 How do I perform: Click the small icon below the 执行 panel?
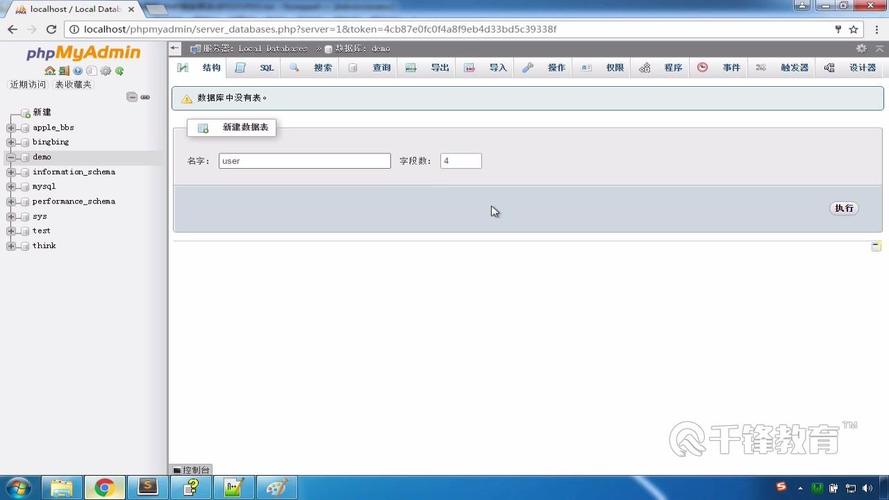coord(876,246)
